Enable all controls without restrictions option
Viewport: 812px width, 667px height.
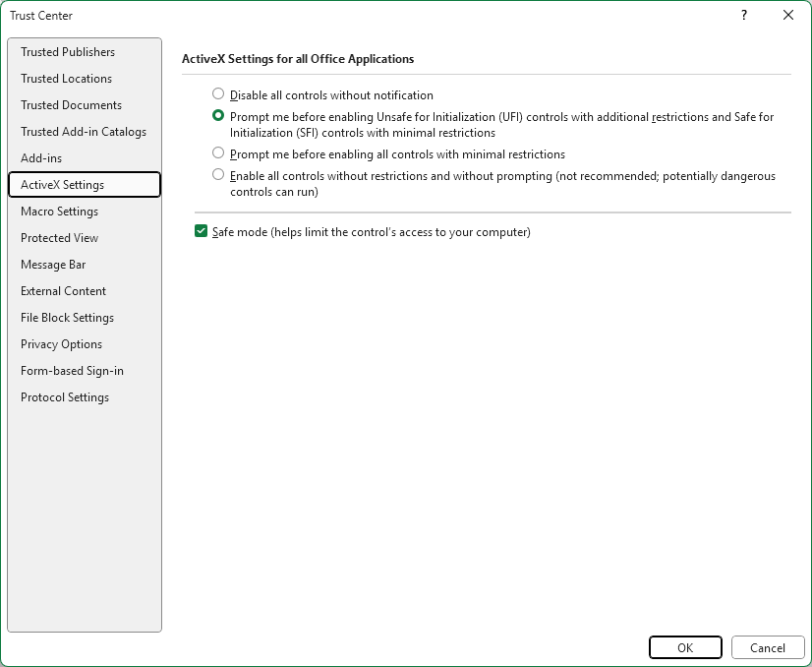pos(217,176)
